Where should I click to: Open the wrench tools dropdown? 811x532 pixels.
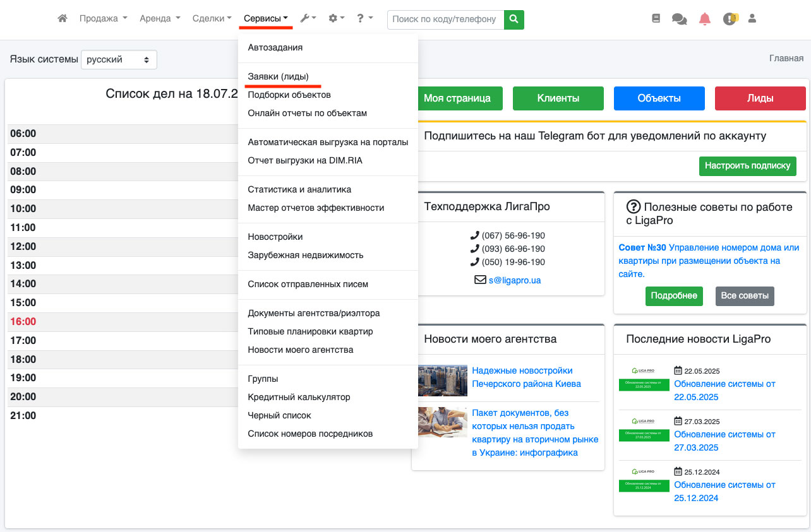tap(308, 19)
